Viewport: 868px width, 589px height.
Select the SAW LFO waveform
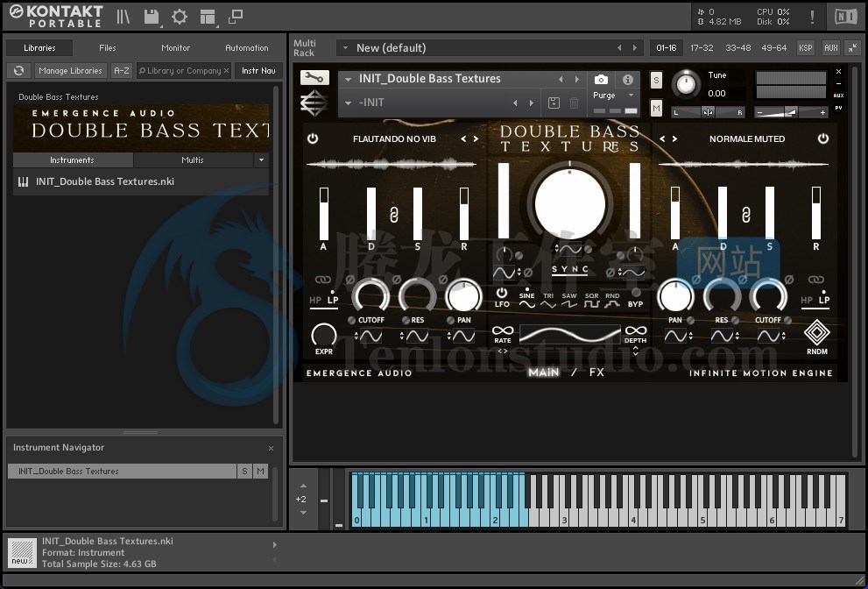pos(569,300)
